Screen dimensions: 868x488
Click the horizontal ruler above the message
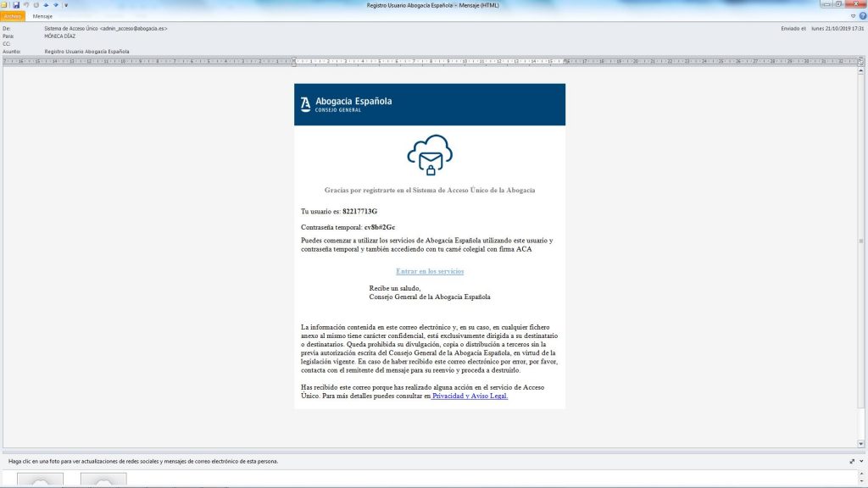(430, 61)
